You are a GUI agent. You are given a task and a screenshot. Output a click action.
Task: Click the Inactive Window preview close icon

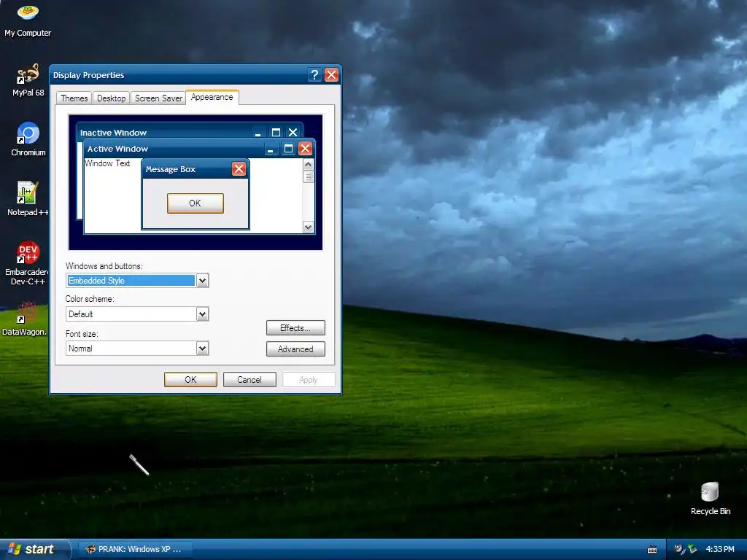click(293, 133)
